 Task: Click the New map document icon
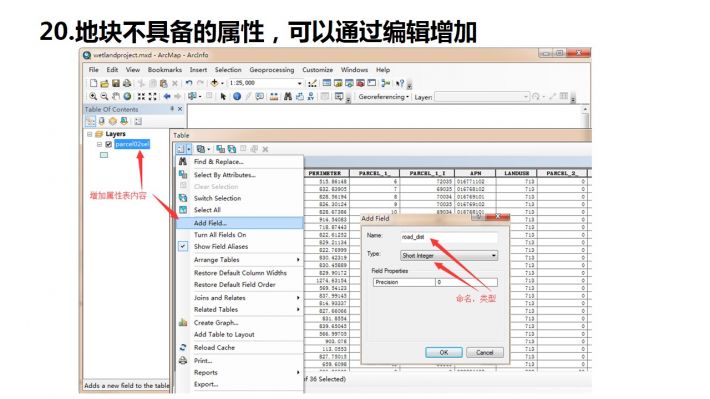coord(93,83)
